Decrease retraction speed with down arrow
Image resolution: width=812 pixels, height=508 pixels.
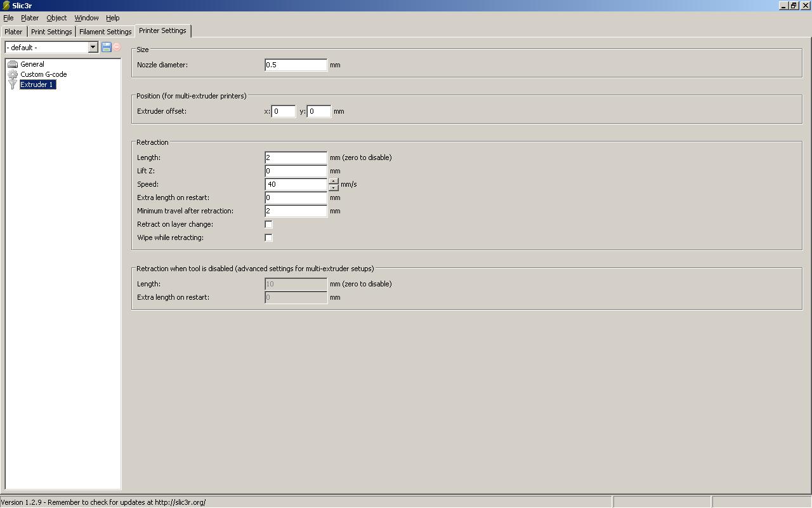(x=334, y=187)
